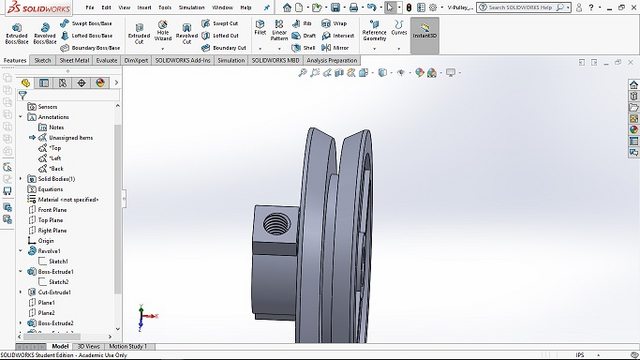Switch to the Evaluate tab
This screenshot has width=640, height=360.
coord(107,60)
